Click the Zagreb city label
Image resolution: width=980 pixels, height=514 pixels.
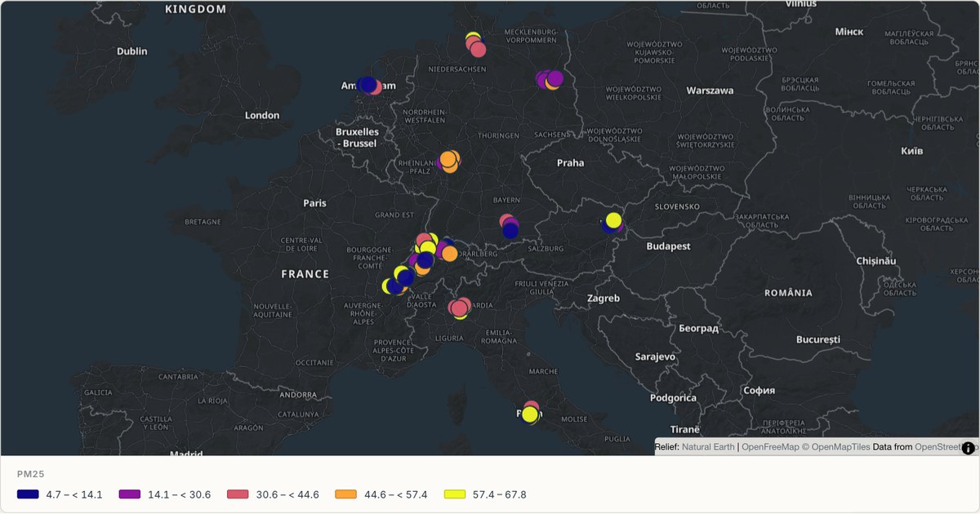[604, 298]
